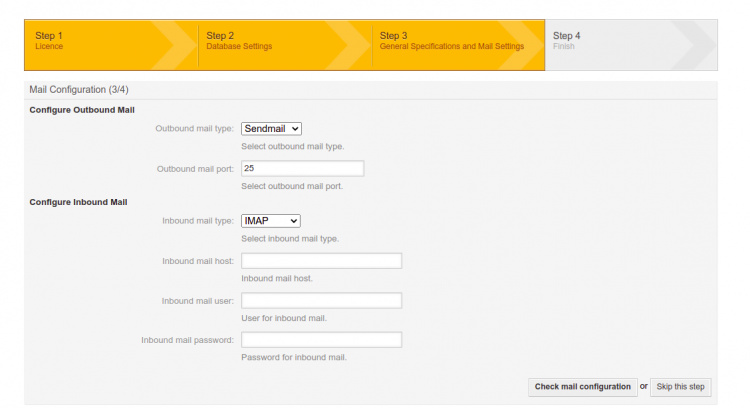750x408 pixels.
Task: Click the "Inbound mail type:" label
Action: pos(197,221)
